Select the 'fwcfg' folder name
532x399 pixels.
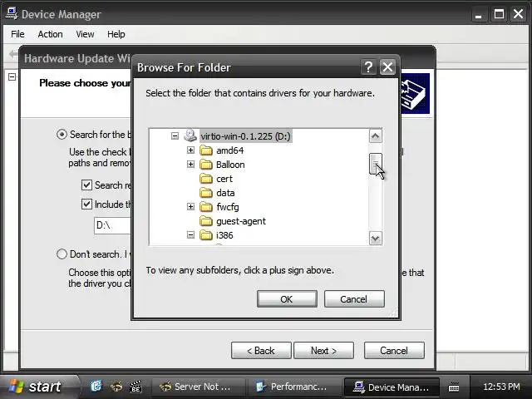click(x=227, y=207)
